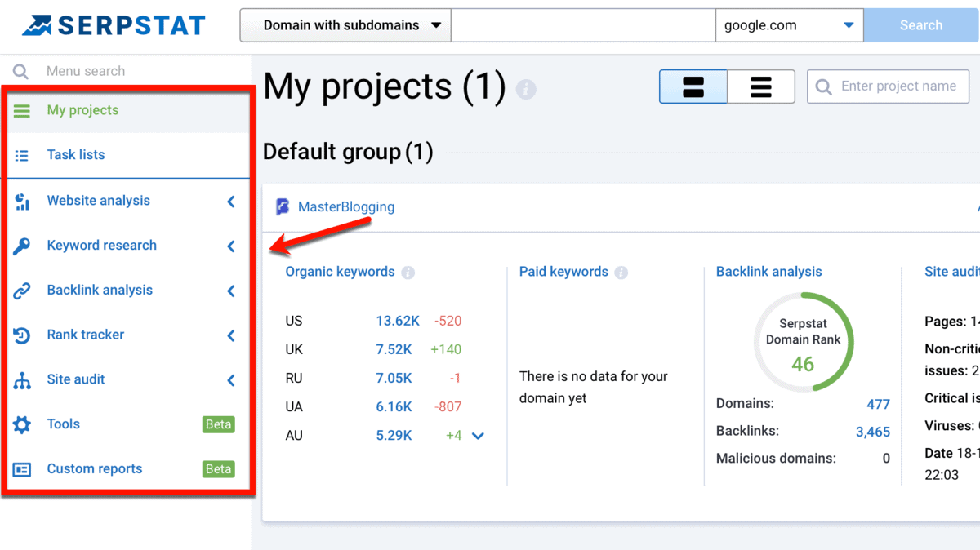This screenshot has height=550, width=980.
Task: Click the Tools gear icon
Action: pos(22,424)
